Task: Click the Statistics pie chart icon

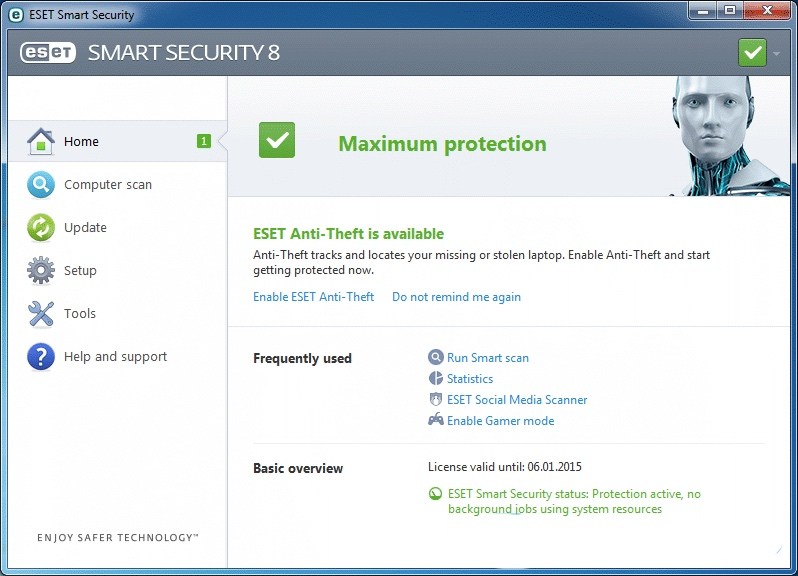Action: [435, 379]
